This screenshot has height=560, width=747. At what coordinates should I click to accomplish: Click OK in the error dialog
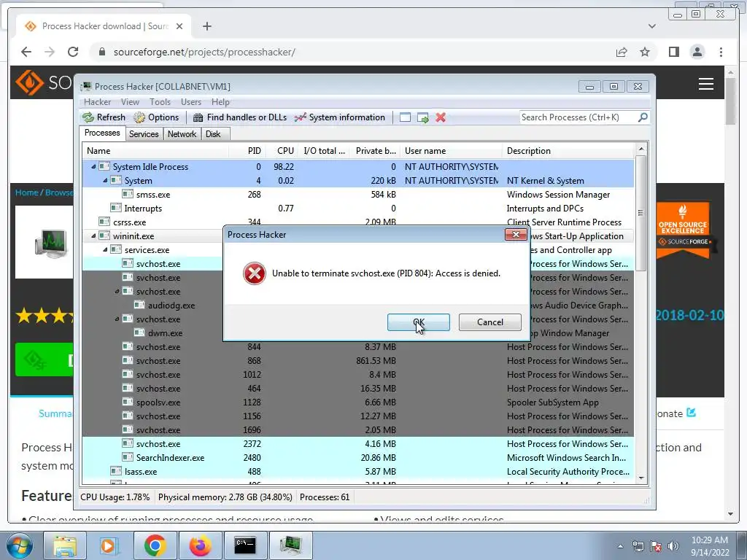(x=418, y=322)
